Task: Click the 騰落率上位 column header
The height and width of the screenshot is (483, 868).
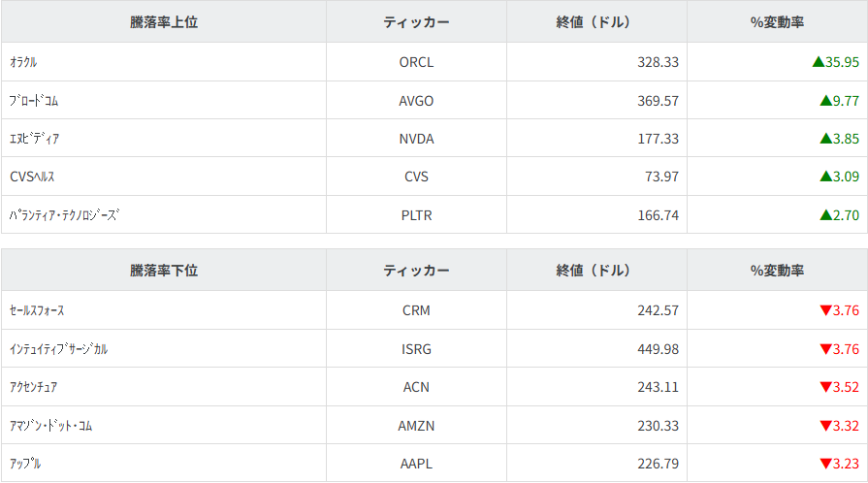Action: [x=164, y=21]
